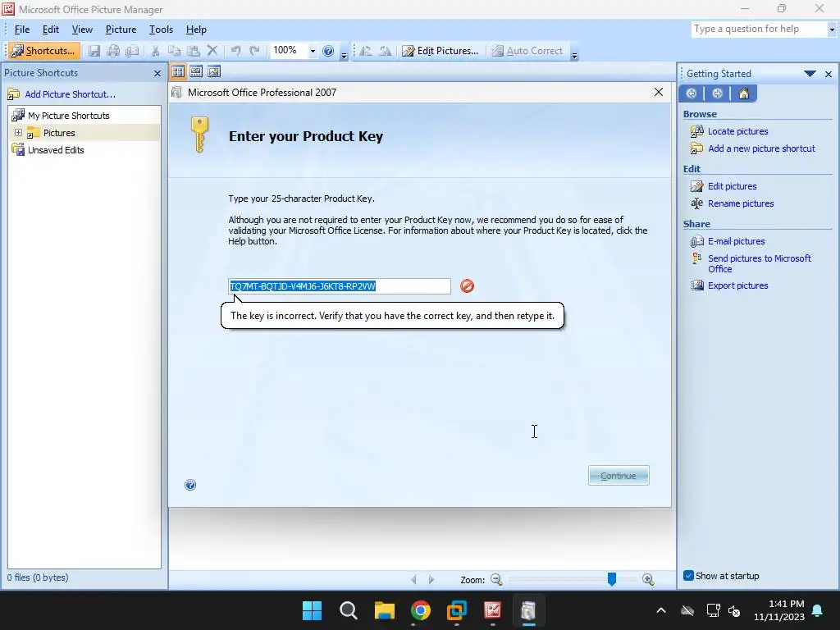840x630 pixels.
Task: Open the Help menu
Action: pos(196,30)
